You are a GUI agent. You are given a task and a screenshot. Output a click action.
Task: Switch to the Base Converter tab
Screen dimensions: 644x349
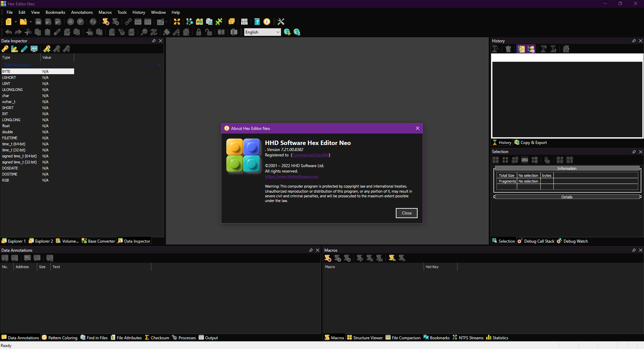click(x=98, y=241)
